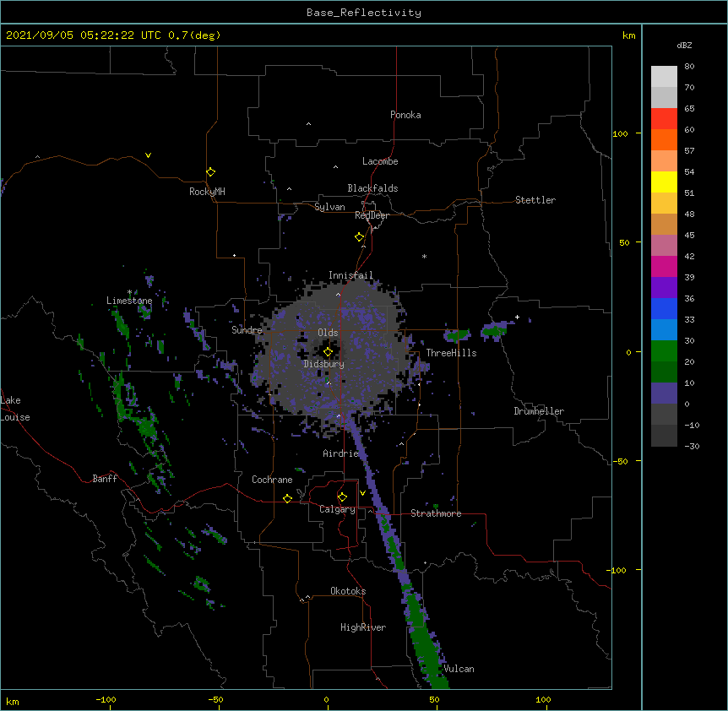
Task: Click the Okotoks label
Action: (x=348, y=591)
